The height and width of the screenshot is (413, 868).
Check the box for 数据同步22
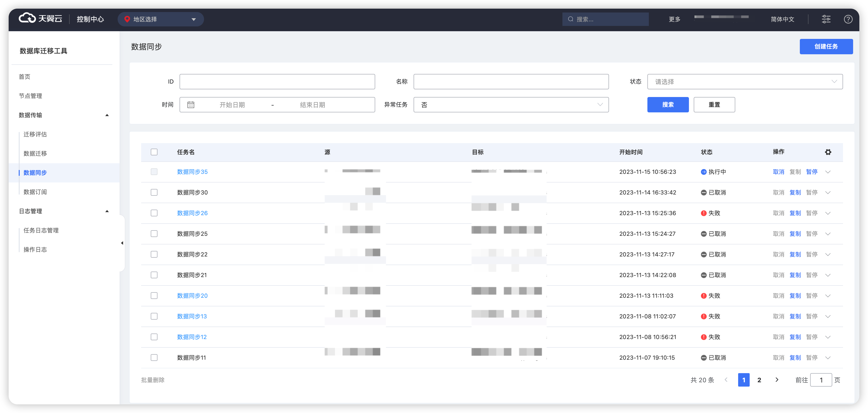154,254
